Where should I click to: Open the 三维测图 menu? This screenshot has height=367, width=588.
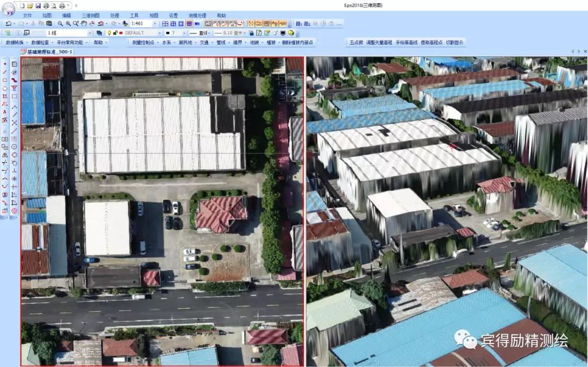(90, 16)
